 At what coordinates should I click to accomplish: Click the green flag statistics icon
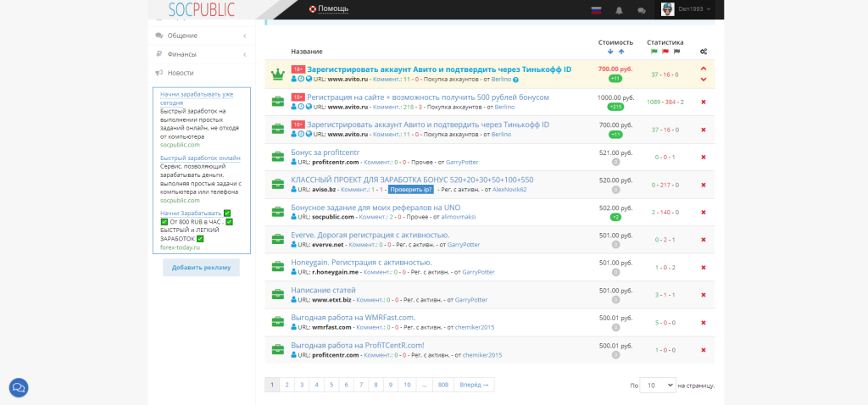[x=654, y=52]
